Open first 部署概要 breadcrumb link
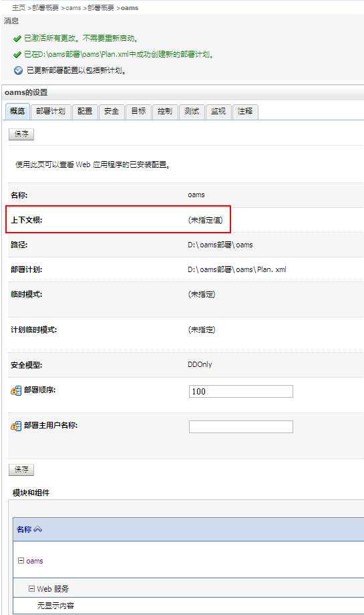 (x=45, y=8)
